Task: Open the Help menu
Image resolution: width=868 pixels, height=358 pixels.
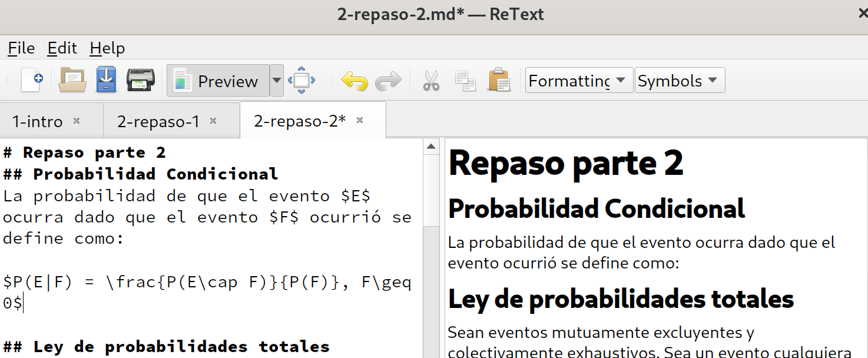Action: [107, 48]
